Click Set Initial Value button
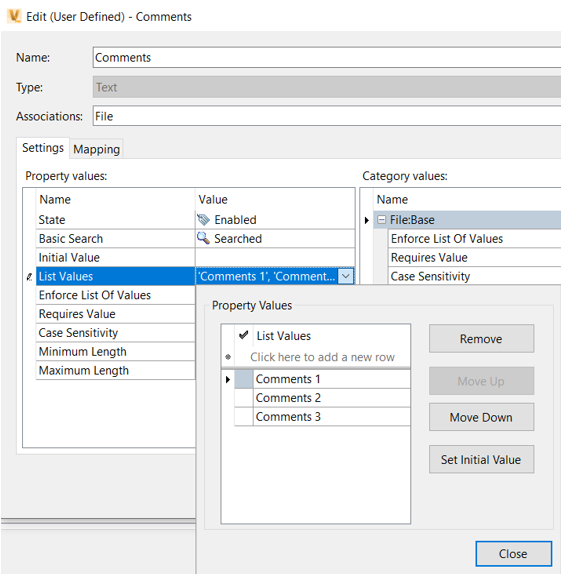This screenshot has width=561, height=574. pos(482,459)
